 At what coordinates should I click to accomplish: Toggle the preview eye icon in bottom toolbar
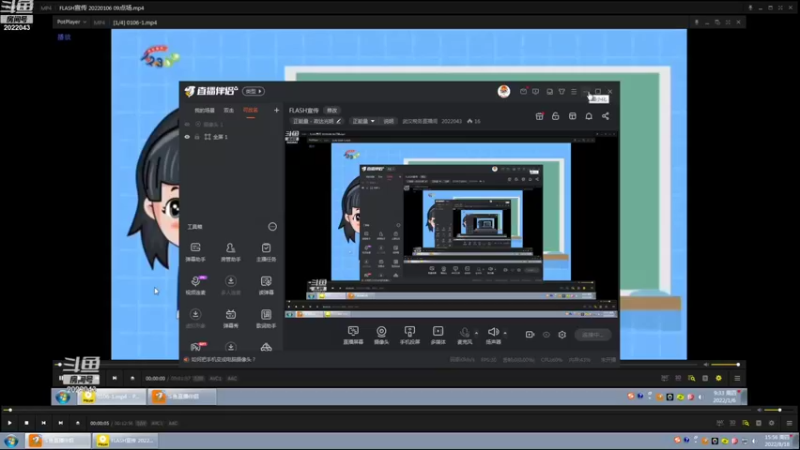pos(546,335)
